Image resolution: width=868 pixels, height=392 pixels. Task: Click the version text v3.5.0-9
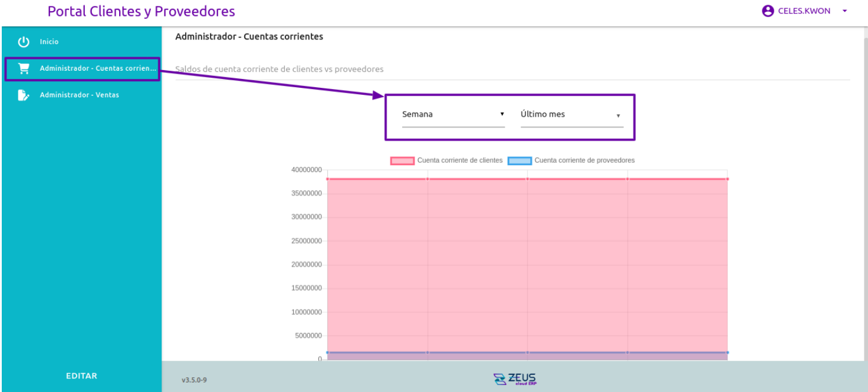[x=194, y=380]
